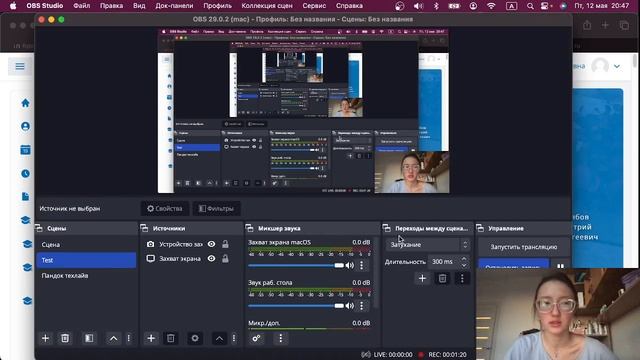
Task: Move the selected scene up
Action: 113,338
